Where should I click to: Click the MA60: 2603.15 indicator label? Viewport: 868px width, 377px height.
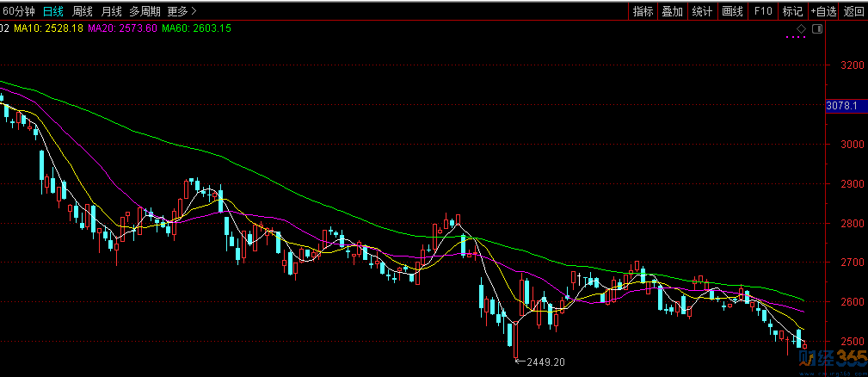coord(196,28)
